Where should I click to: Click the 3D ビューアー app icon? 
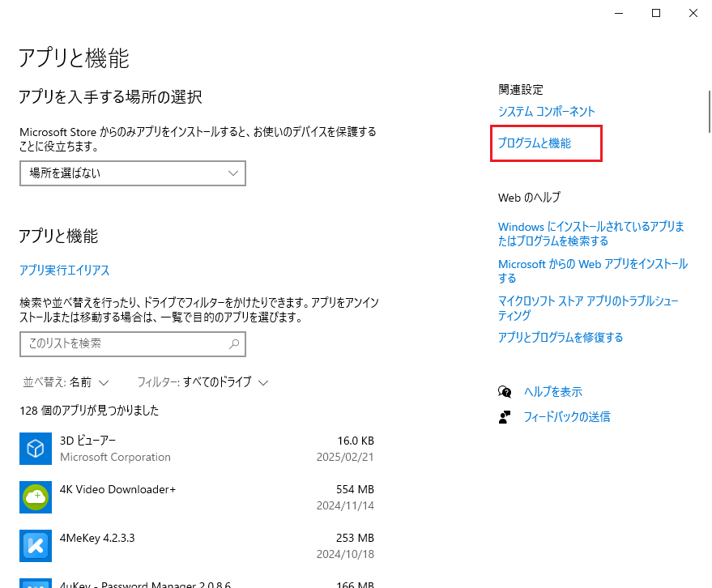pyautogui.click(x=36, y=449)
